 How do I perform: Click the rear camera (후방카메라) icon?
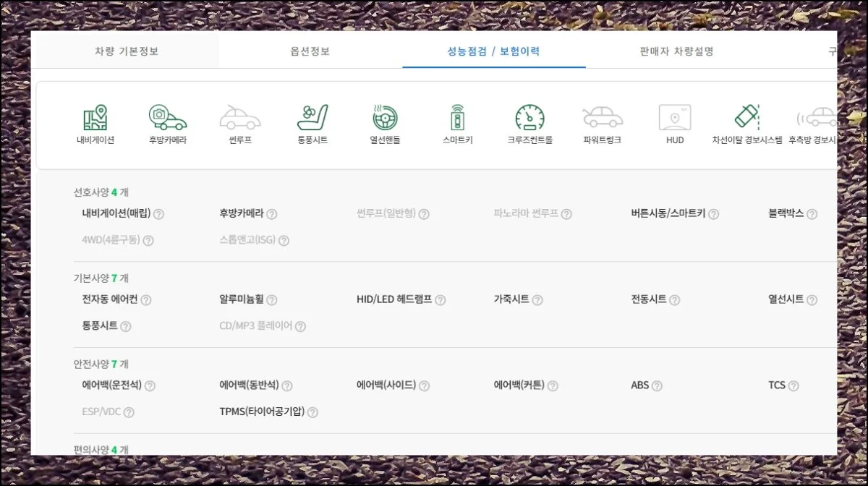click(168, 117)
